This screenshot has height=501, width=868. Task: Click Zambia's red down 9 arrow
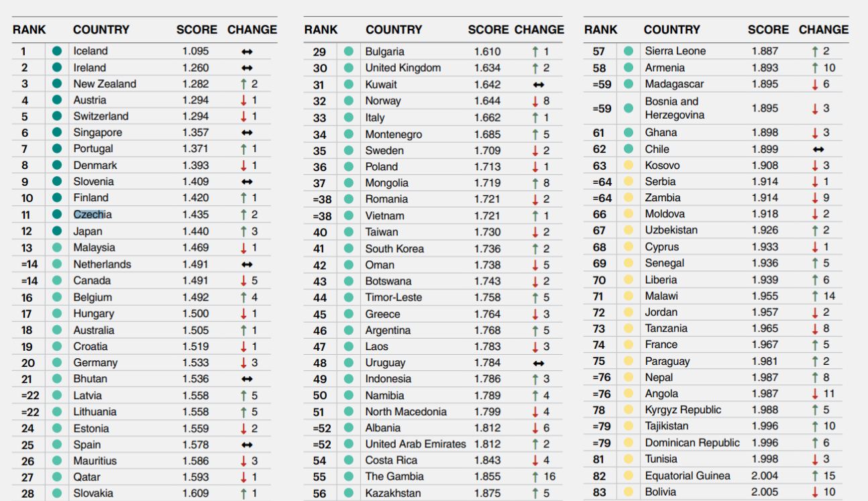click(x=816, y=198)
